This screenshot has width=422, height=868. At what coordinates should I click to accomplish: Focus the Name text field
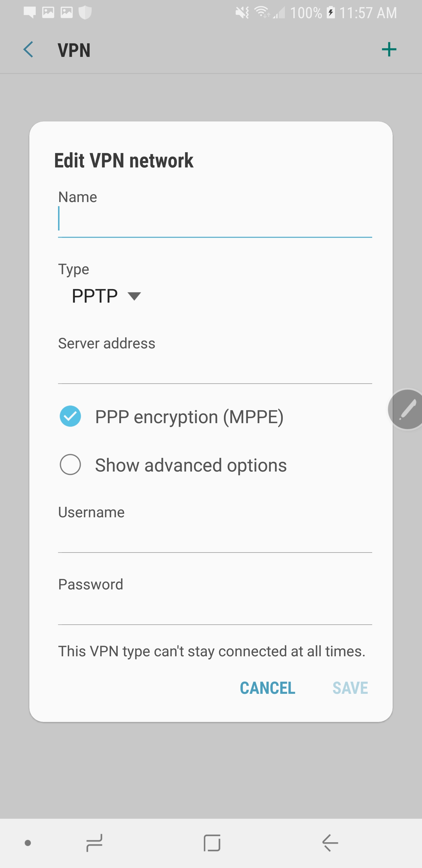click(x=215, y=221)
